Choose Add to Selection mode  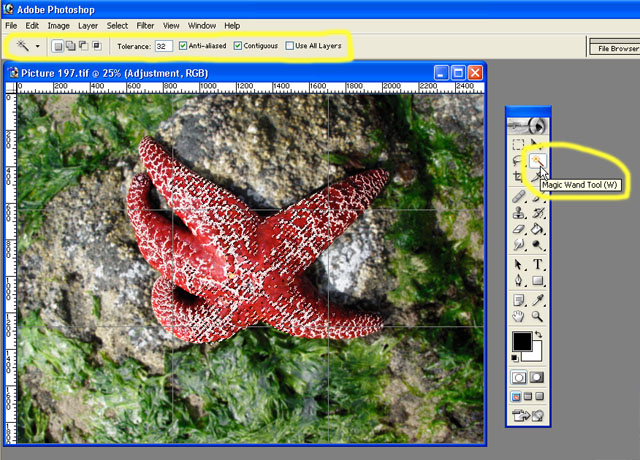(x=71, y=46)
